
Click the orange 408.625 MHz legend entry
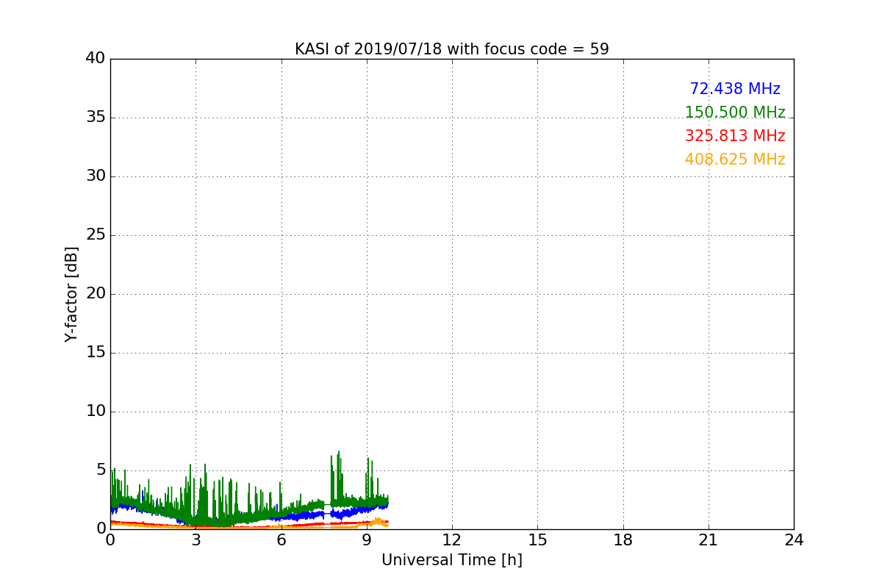[x=734, y=159]
